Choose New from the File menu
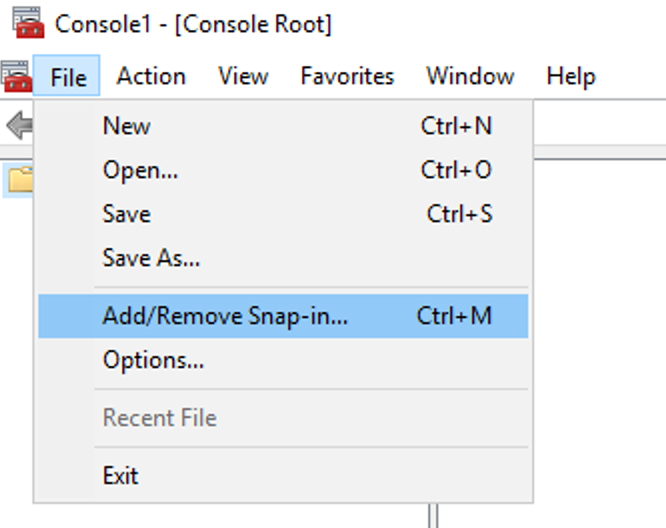666x528 pixels. pos(127,126)
